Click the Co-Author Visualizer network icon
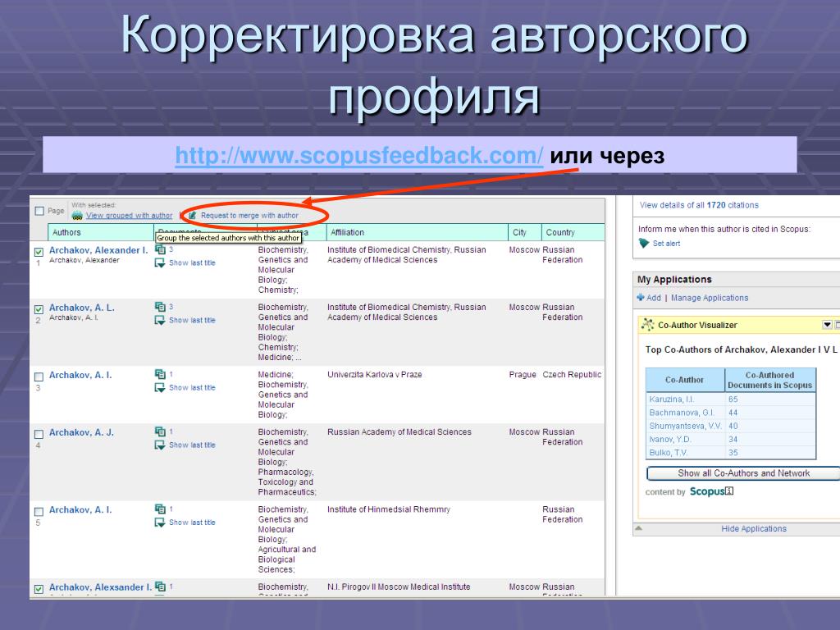Screen dimensions: 840x630 point(648,325)
